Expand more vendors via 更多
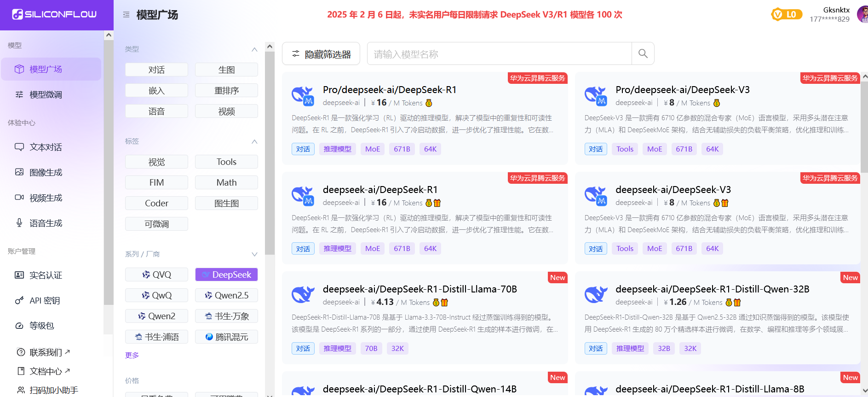The width and height of the screenshot is (868, 397). click(x=132, y=355)
